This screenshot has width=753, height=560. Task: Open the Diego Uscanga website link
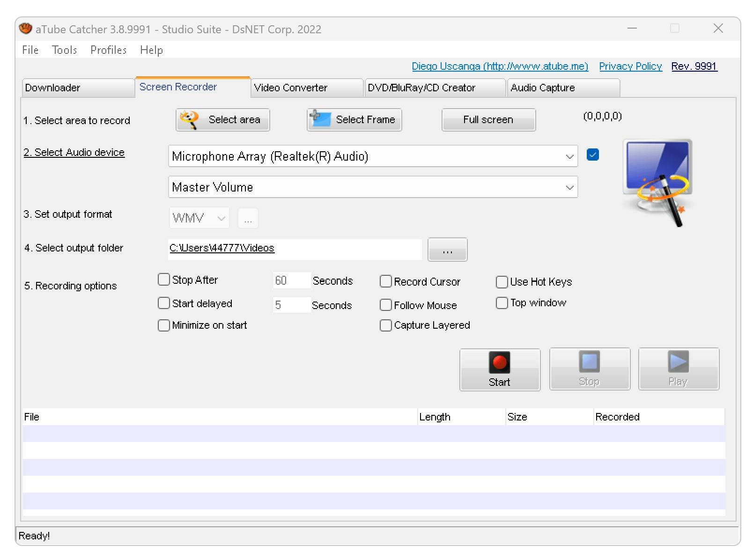[x=500, y=66]
